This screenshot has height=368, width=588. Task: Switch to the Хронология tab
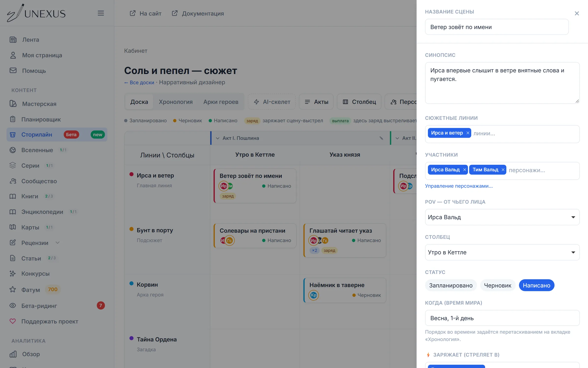176,102
